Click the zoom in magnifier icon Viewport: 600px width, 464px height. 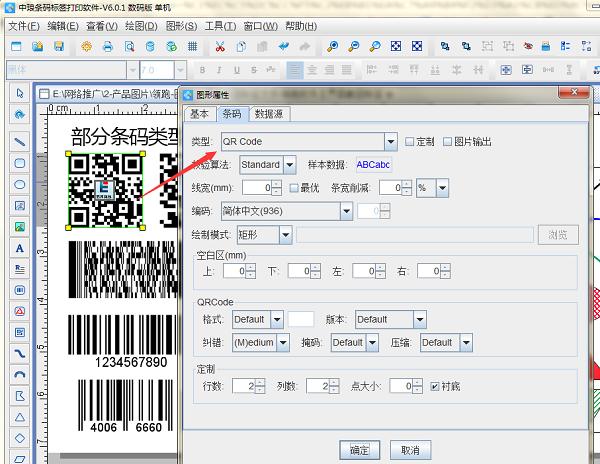(331, 47)
